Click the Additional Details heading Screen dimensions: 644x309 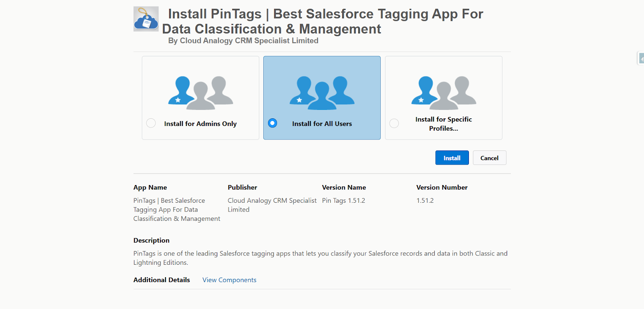point(161,280)
